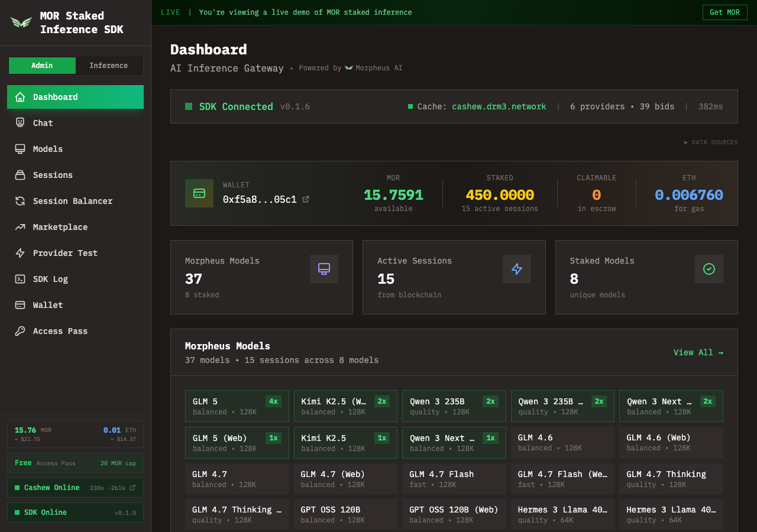Click the SDK Log terminal icon
757x532 pixels.
tap(20, 279)
